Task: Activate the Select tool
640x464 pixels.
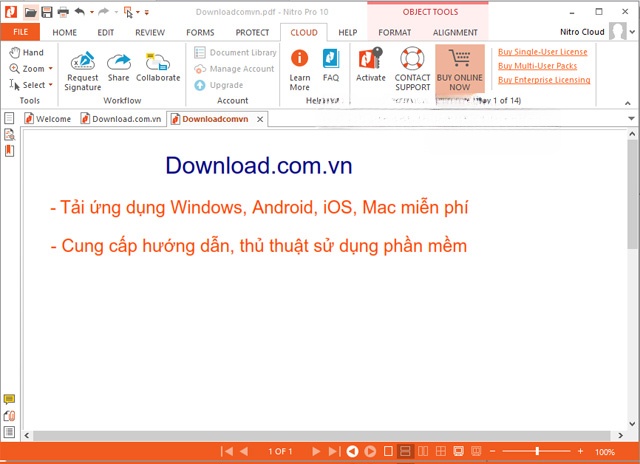Action: coord(27,85)
